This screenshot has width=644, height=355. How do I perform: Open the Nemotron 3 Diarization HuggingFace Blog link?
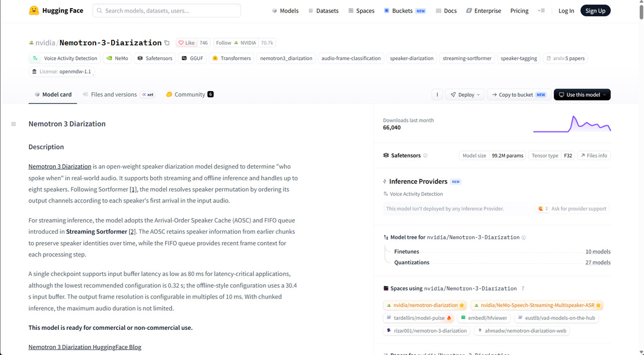click(x=85, y=347)
